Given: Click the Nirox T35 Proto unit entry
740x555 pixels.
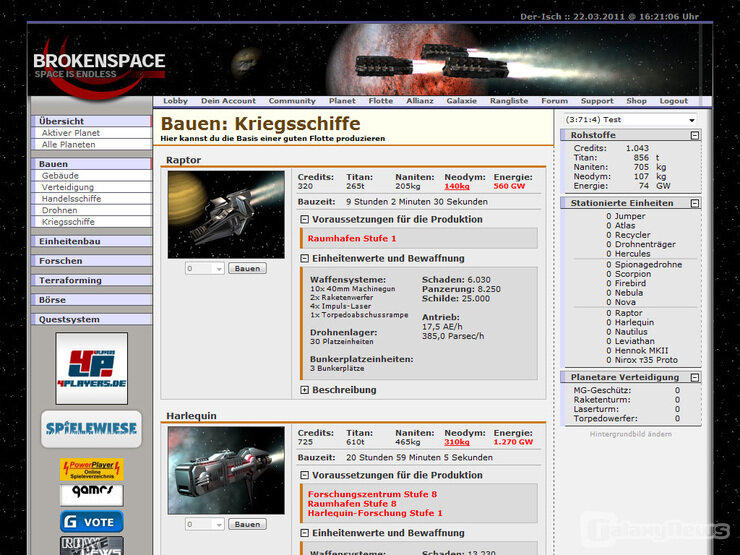Looking at the screenshot, I should [646, 360].
